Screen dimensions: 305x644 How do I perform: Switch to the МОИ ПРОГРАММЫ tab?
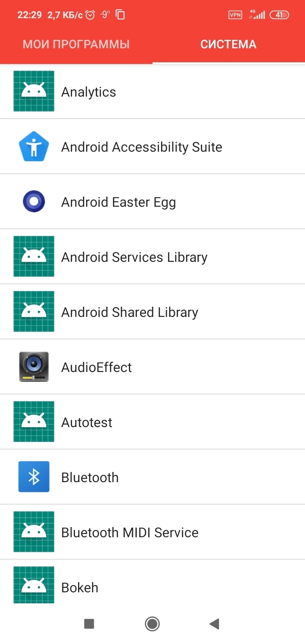76,44
